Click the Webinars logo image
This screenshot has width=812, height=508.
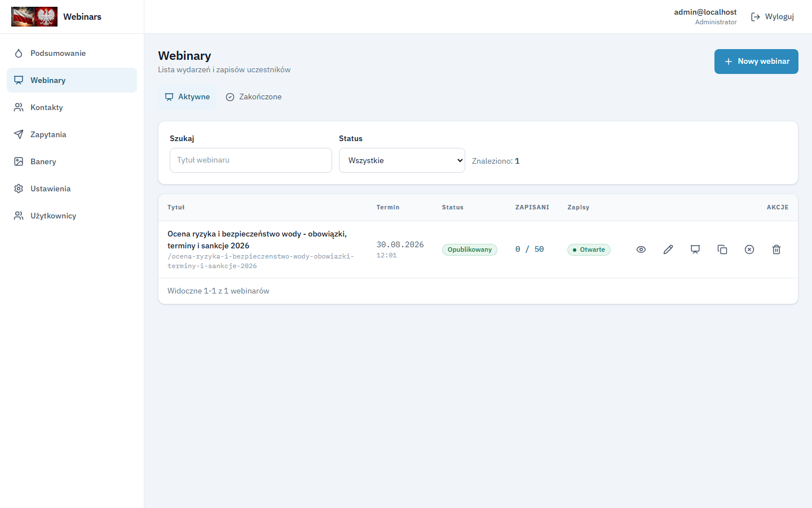(x=34, y=17)
